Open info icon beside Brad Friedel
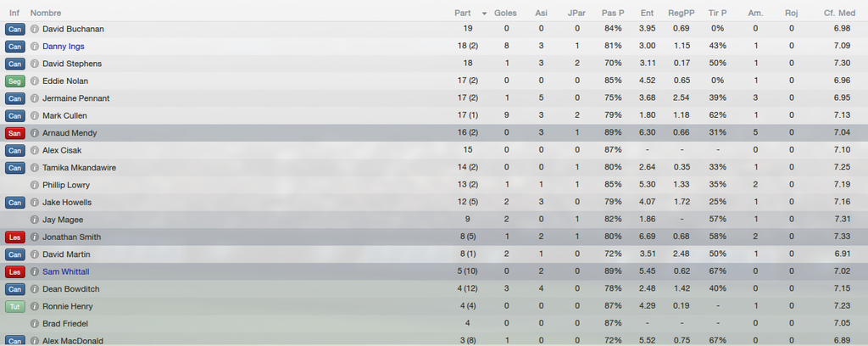868x346 pixels. (x=35, y=323)
